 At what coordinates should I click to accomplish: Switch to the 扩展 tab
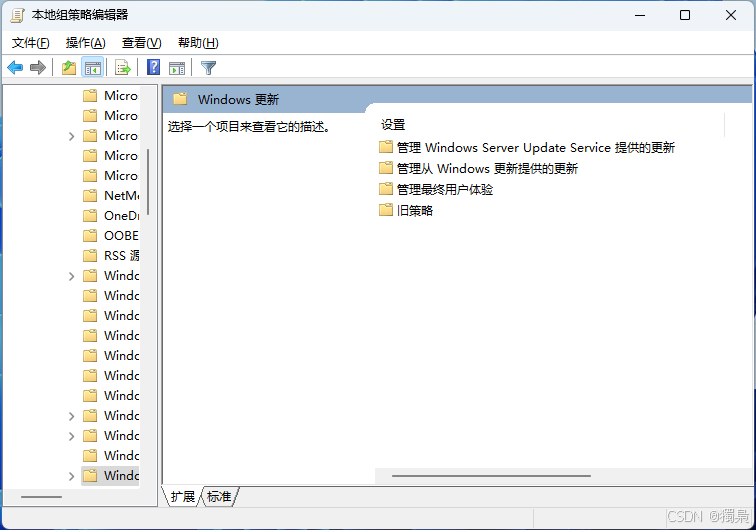point(183,496)
